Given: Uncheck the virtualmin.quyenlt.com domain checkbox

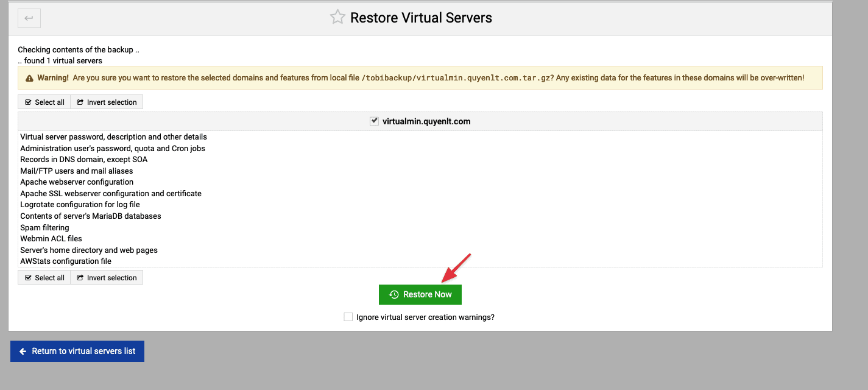Looking at the screenshot, I should (x=375, y=121).
